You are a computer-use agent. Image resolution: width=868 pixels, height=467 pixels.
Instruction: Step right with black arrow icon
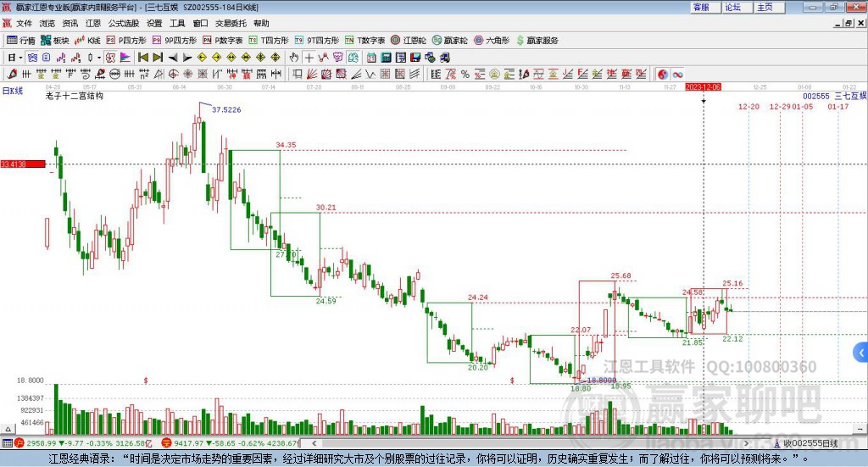point(187,58)
